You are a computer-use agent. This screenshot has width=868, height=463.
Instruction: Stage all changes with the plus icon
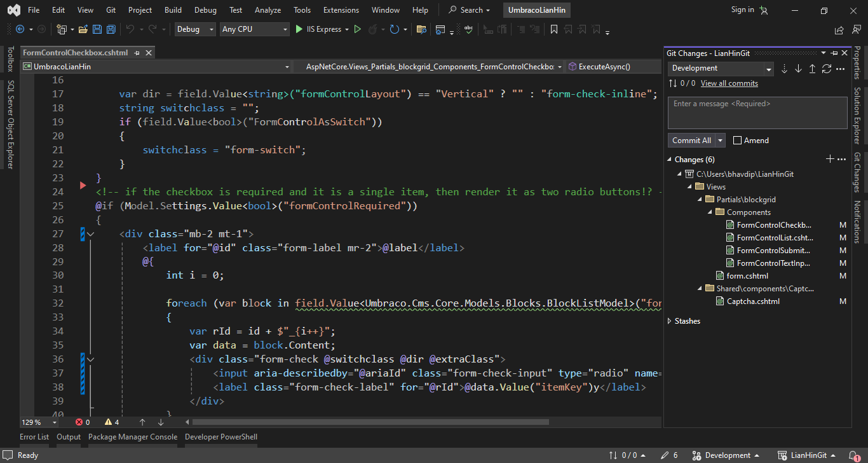829,159
